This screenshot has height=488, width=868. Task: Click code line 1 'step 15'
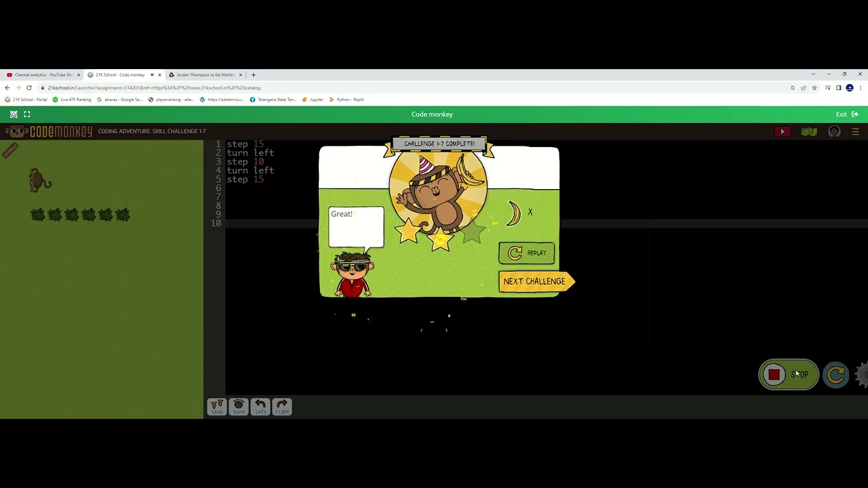(x=245, y=144)
